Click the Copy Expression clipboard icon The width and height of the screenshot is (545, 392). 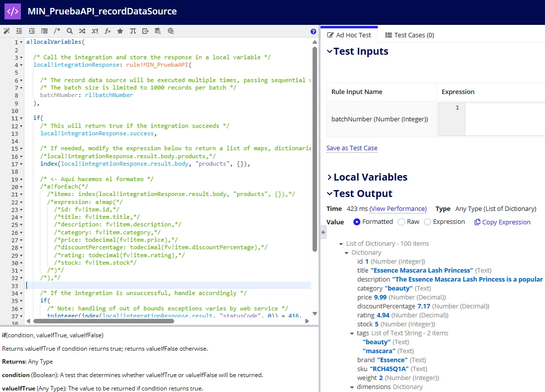tap(477, 222)
